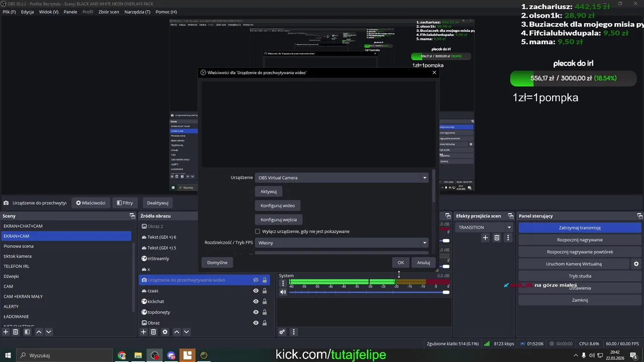644x362 pixels.
Task: Open Panele menu
Action: pos(70,12)
